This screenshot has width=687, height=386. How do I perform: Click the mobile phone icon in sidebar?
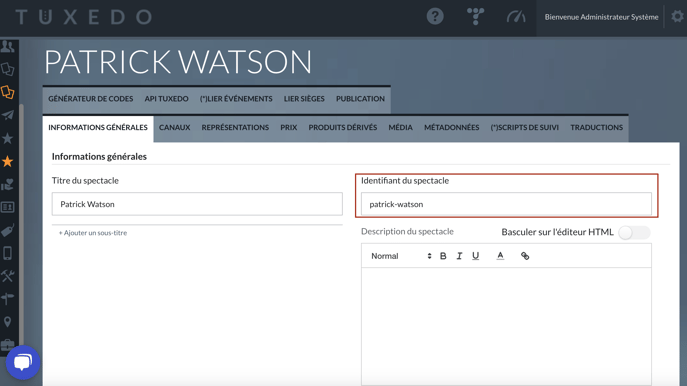[x=7, y=253]
